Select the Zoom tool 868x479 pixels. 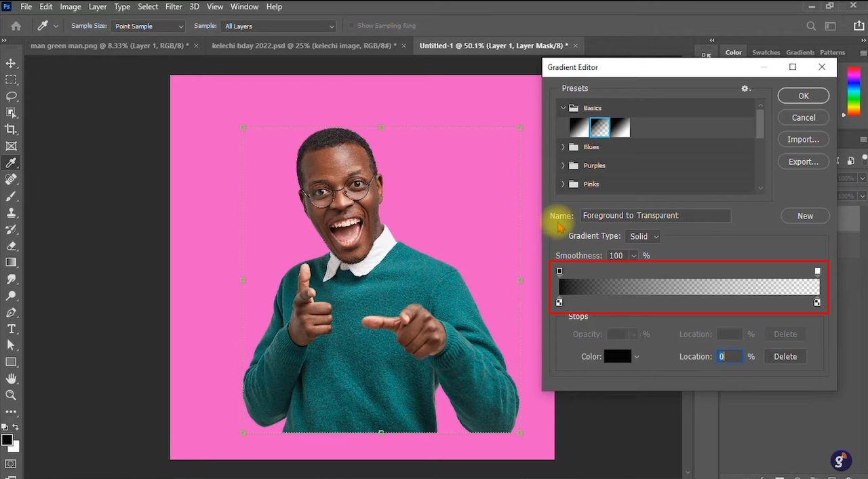11,395
